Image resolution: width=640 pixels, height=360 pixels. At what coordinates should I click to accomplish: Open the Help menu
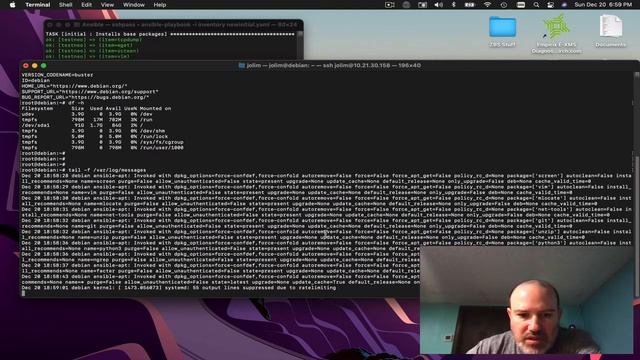[x=160, y=5]
